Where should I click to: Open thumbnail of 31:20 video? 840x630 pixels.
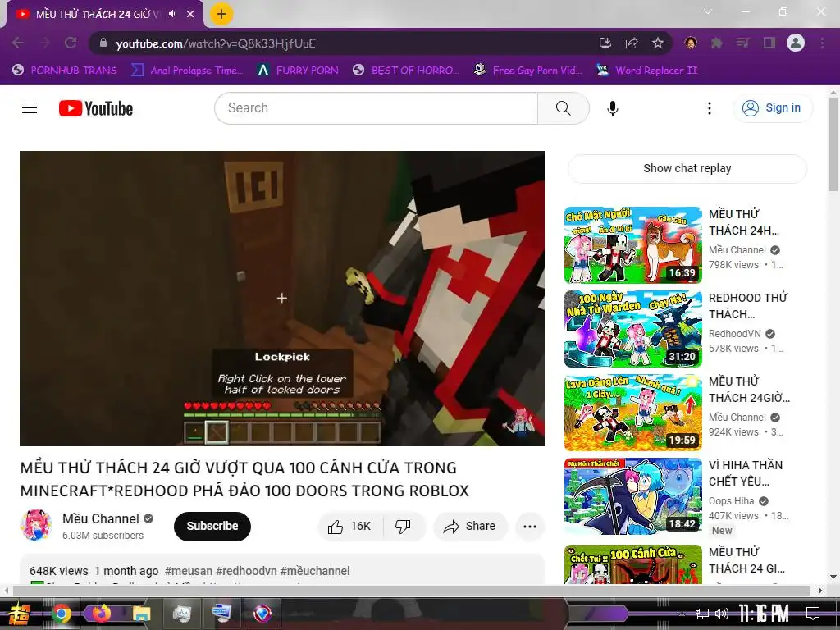tap(632, 329)
